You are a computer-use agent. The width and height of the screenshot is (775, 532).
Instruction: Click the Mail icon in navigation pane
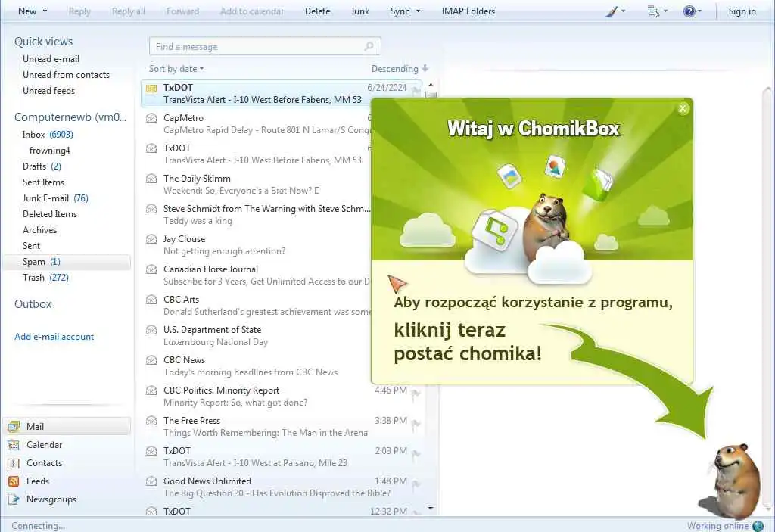point(14,426)
